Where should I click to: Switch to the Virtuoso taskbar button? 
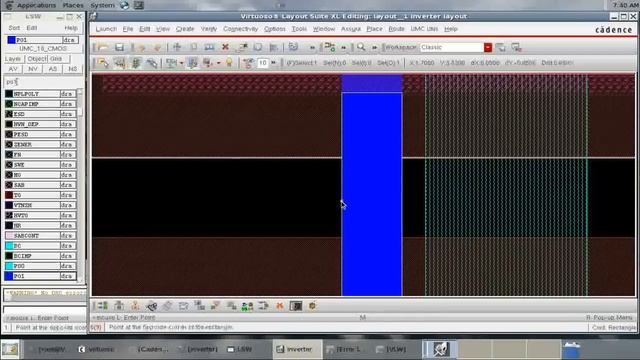tap(97, 349)
